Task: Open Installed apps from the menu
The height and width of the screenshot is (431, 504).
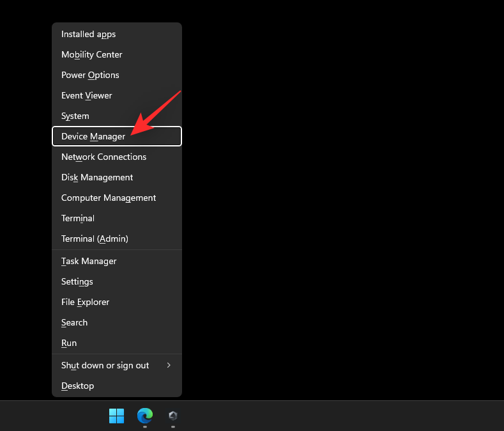Action: coord(89,34)
